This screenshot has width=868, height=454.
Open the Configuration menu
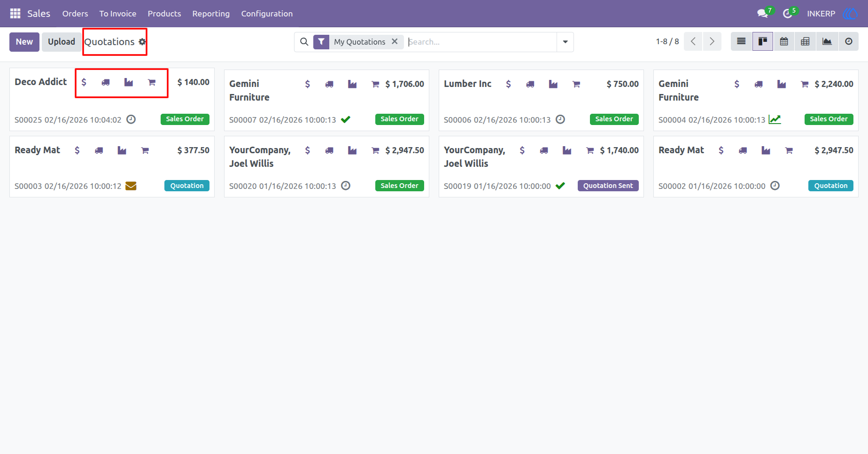(x=267, y=14)
